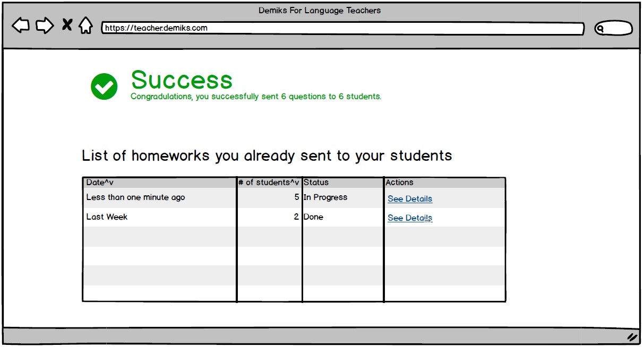The width and height of the screenshot is (644, 347).
Task: Open See Details for last week's homework
Action: coord(410,218)
